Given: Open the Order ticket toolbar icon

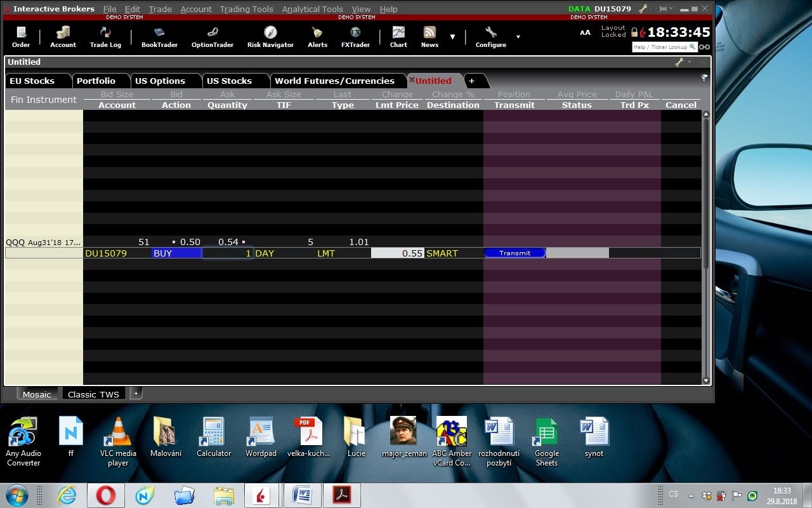Looking at the screenshot, I should 21,37.
